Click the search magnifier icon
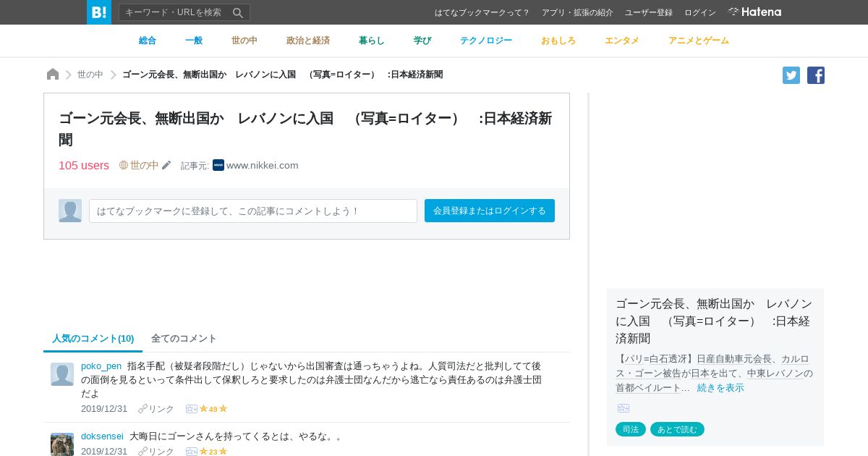Image resolution: width=868 pixels, height=456 pixels. [x=238, y=12]
